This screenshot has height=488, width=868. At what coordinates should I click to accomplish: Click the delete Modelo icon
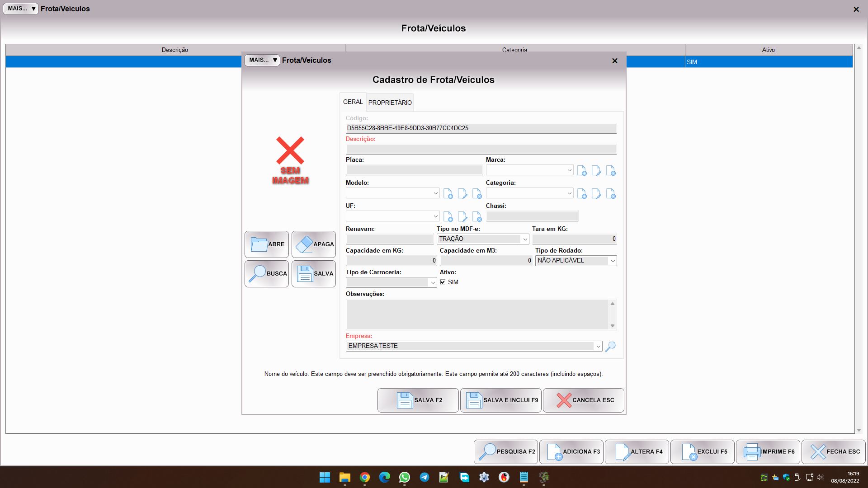point(477,194)
